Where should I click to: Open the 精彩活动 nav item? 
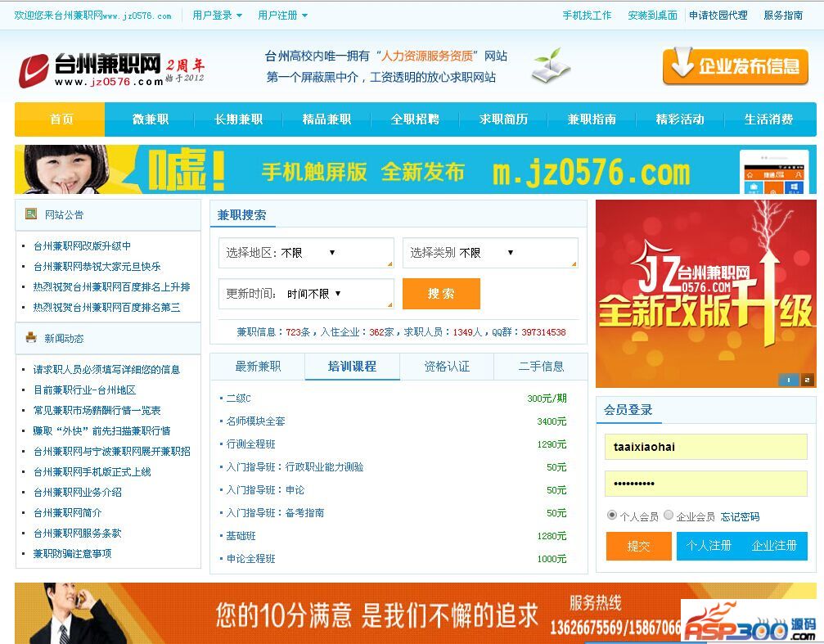(680, 119)
